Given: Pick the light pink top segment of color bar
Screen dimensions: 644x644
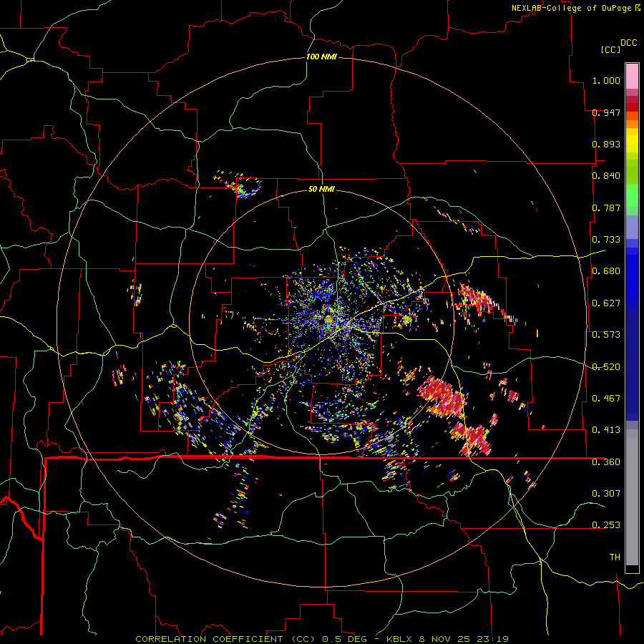Looking at the screenshot, I should (632, 77).
